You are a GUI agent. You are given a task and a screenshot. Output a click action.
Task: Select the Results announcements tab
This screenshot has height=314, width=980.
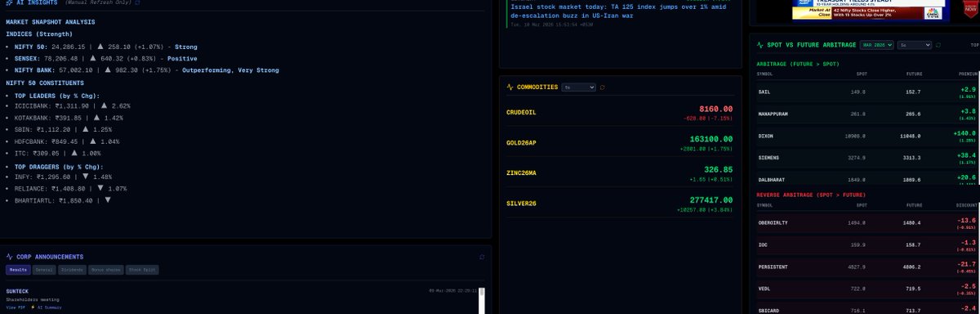click(18, 270)
